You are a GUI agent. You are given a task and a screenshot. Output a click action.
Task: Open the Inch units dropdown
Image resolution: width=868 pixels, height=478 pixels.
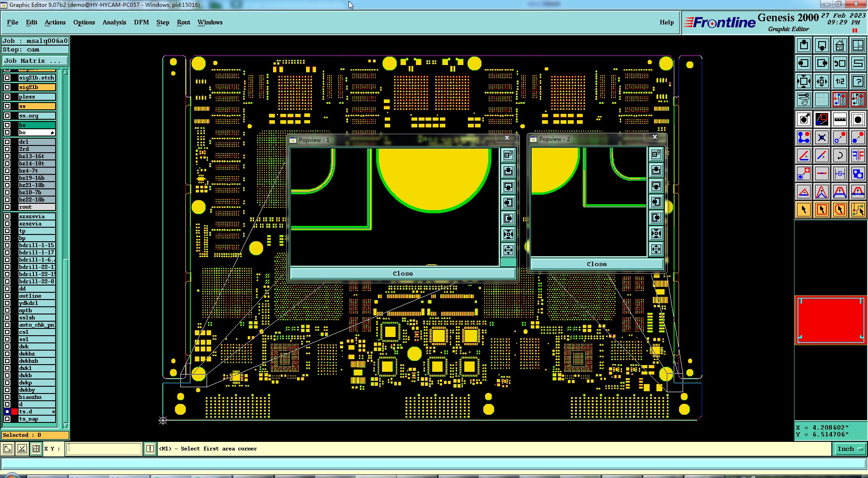(x=850, y=449)
